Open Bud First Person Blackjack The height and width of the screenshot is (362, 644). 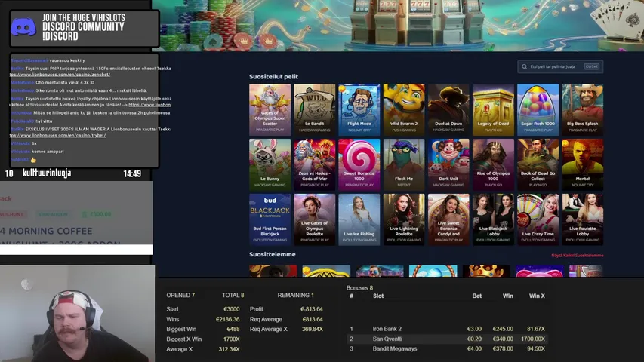coord(270,219)
